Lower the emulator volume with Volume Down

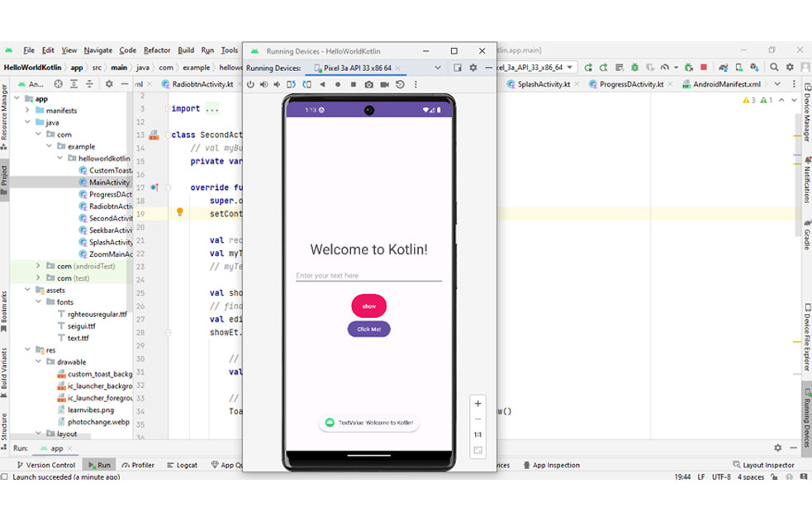click(277, 84)
